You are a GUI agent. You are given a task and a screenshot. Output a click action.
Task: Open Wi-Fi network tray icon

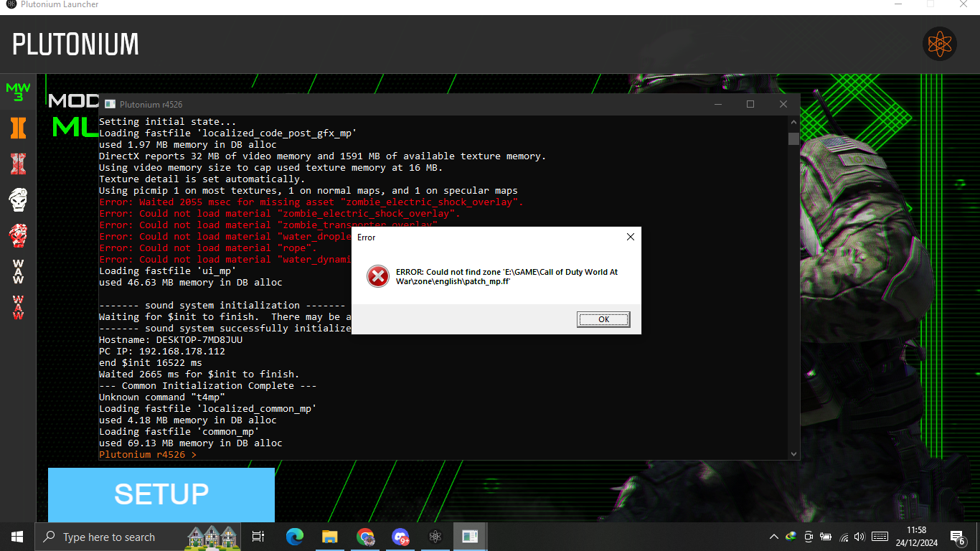pyautogui.click(x=844, y=537)
